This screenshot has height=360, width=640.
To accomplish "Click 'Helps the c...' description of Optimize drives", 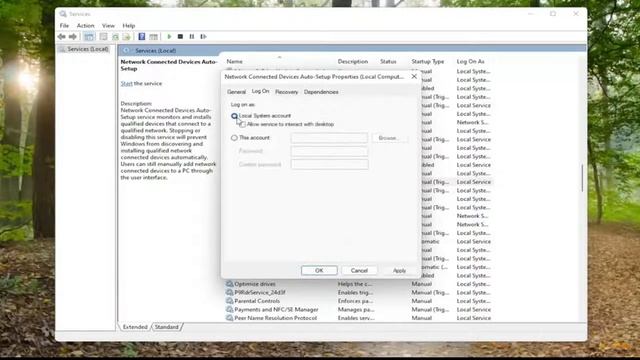I will click(355, 284).
